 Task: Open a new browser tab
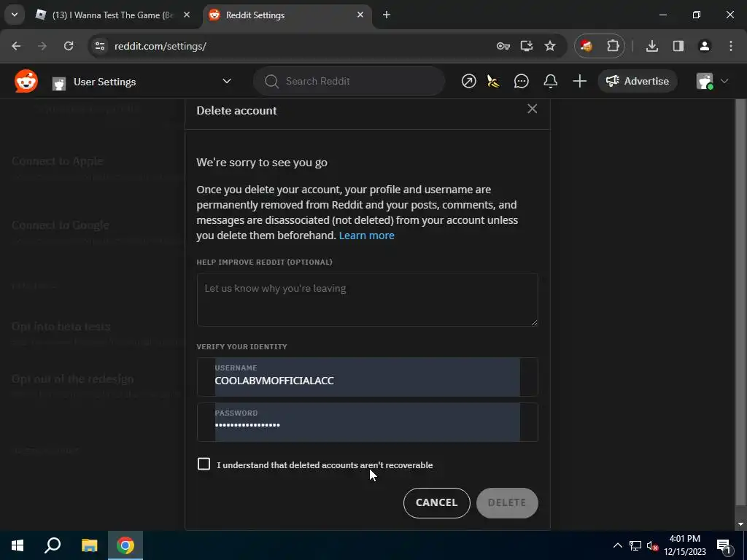(387, 15)
